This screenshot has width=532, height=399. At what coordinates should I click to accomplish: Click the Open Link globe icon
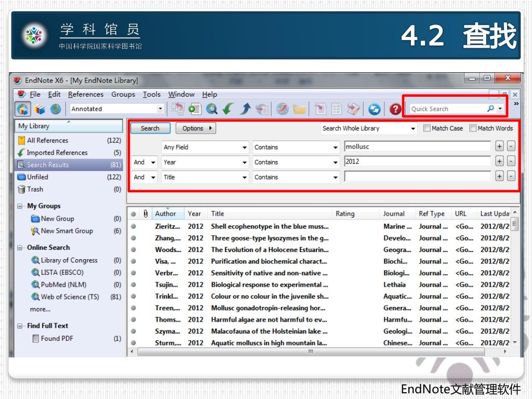(x=282, y=109)
